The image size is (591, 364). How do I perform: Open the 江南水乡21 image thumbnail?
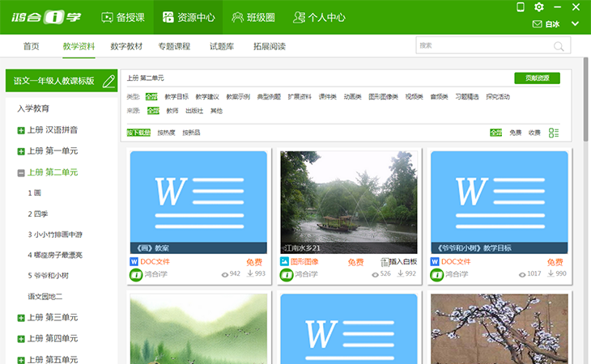(349, 202)
